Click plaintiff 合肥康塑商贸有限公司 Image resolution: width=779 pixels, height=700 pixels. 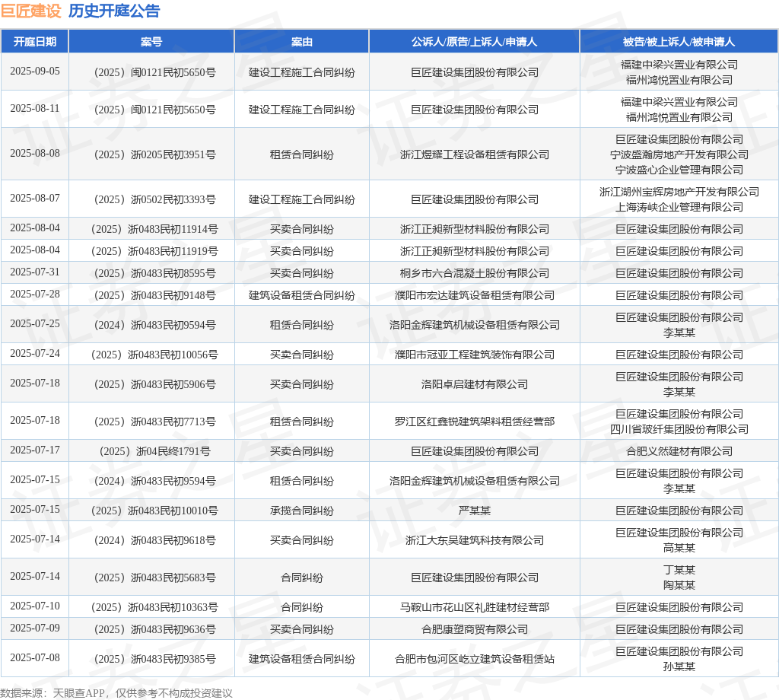coord(475,629)
